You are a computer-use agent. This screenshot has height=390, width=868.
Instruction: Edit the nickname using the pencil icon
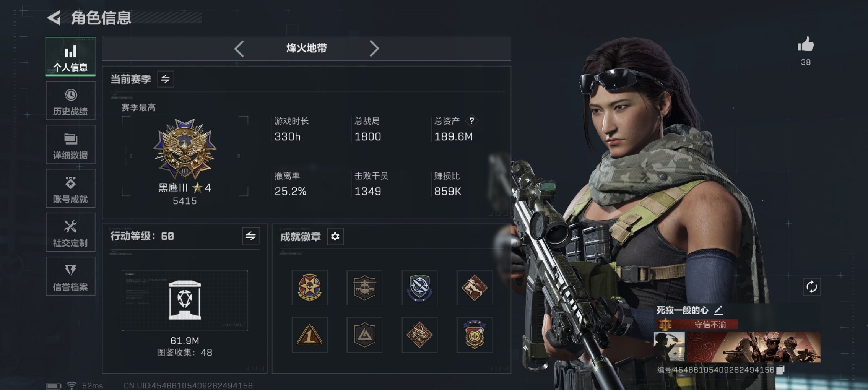[718, 310]
